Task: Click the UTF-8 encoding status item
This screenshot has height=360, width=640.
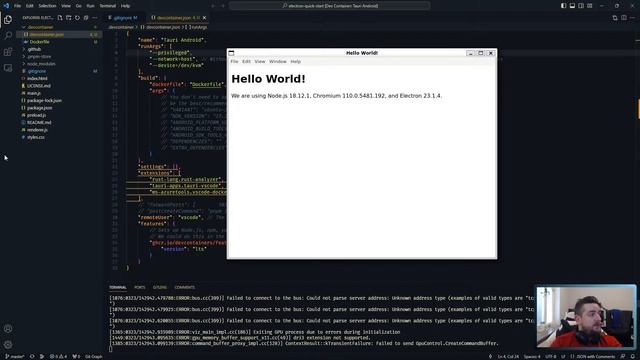Action: pyautogui.click(x=551, y=357)
